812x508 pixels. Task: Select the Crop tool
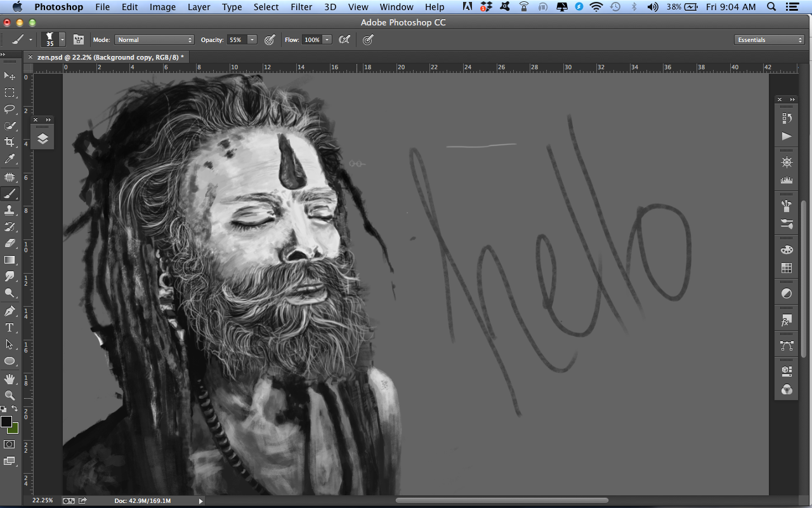pos(10,142)
